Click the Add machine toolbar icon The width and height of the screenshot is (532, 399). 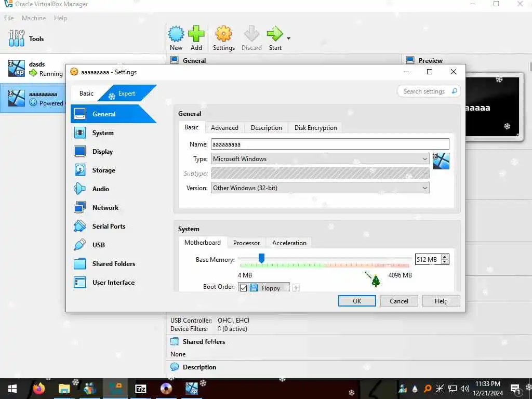click(196, 38)
